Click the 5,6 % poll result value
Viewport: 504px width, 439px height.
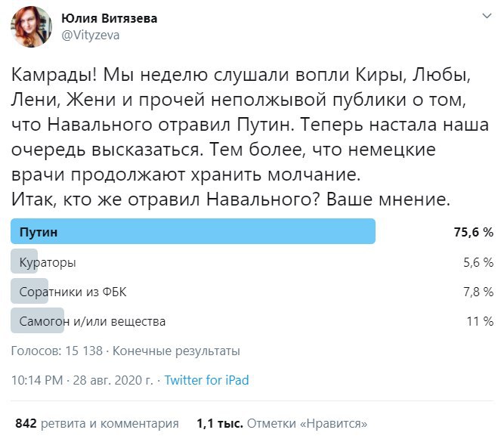point(478,262)
